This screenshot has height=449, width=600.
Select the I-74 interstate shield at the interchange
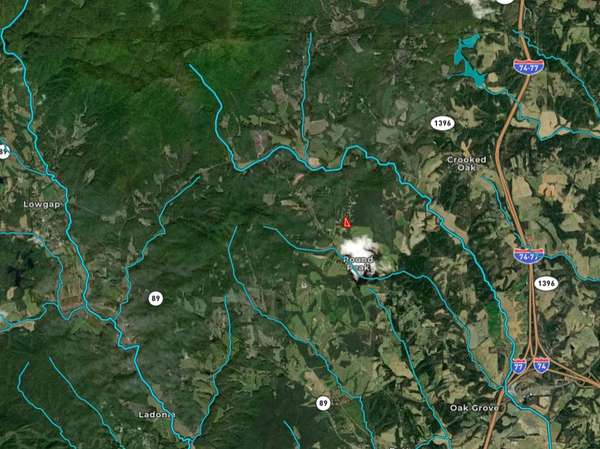coord(541,365)
